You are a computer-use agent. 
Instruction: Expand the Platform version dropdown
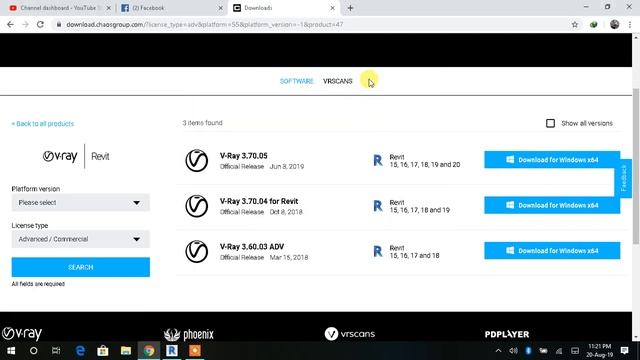tap(80, 202)
